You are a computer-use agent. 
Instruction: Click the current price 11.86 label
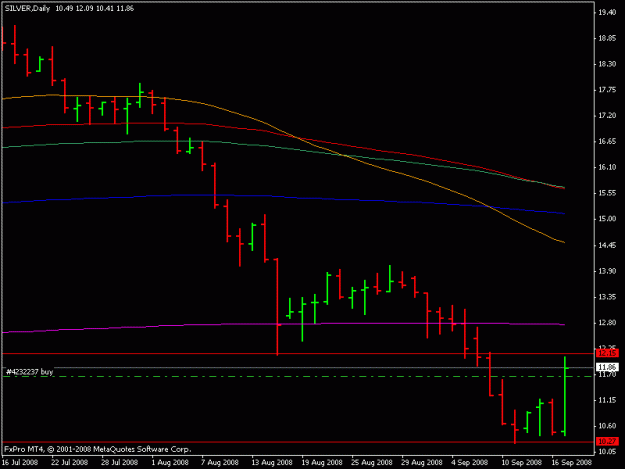pos(607,367)
